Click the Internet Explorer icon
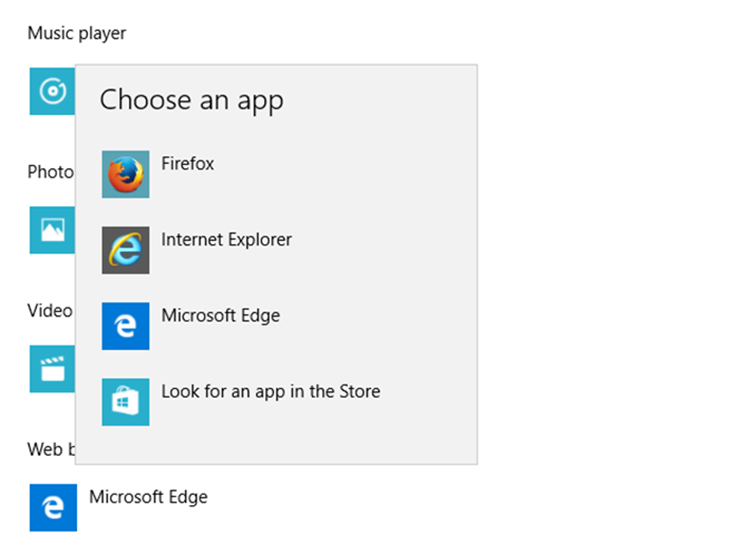The height and width of the screenshot is (554, 740). click(125, 250)
